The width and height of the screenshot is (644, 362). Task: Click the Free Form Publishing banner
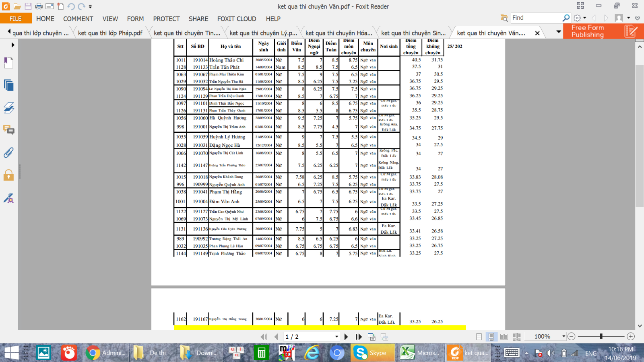coord(603,31)
